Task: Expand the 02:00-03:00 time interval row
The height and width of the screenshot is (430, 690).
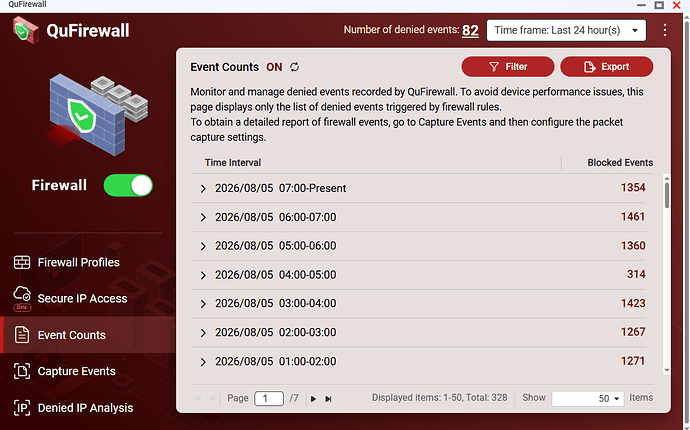Action: [203, 333]
